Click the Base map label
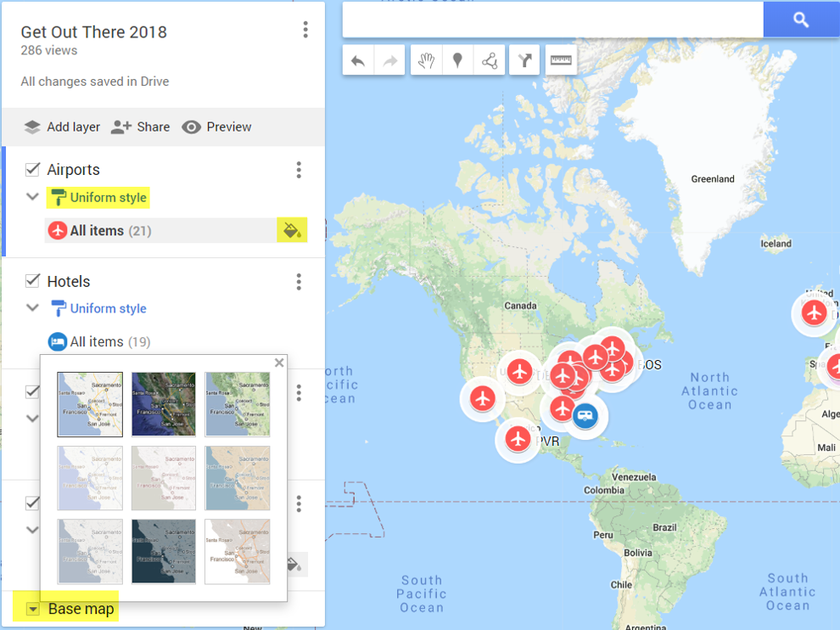840x630 pixels. [x=81, y=609]
